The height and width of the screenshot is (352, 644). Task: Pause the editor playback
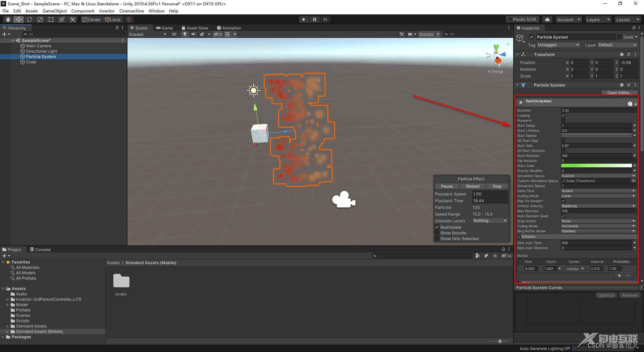tap(314, 19)
